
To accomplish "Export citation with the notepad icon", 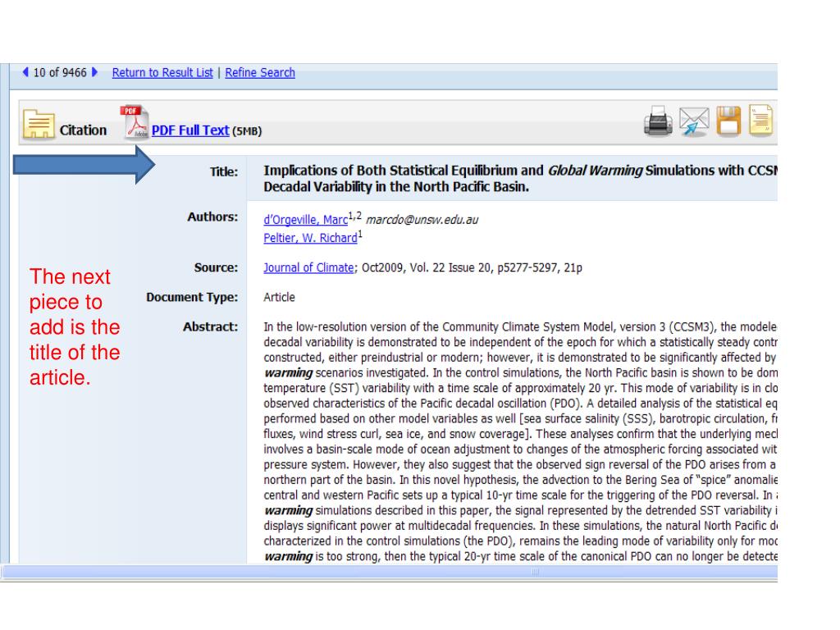I will 760,120.
